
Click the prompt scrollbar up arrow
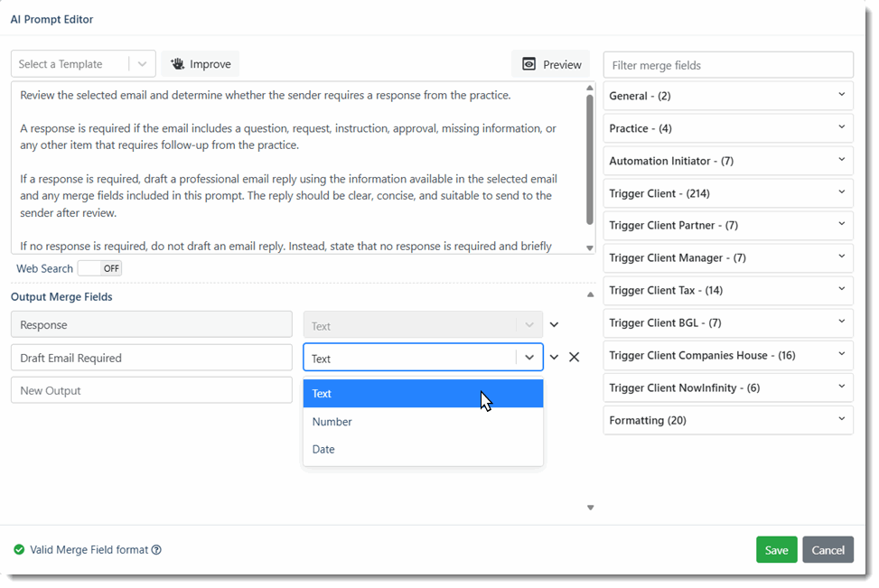(x=590, y=88)
